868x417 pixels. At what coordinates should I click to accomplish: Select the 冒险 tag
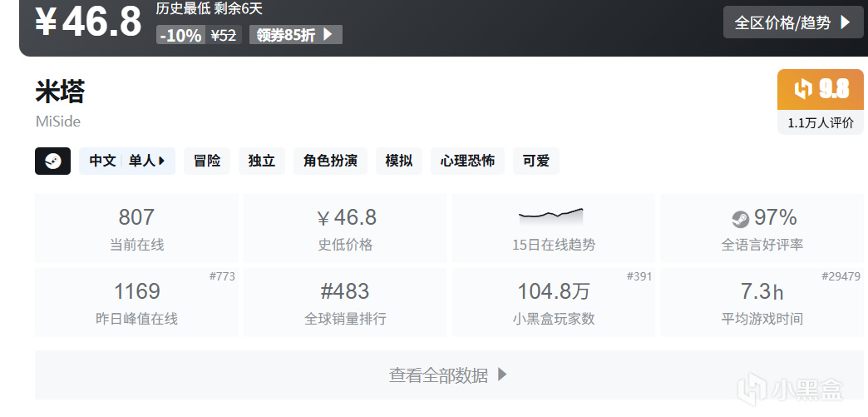(207, 161)
